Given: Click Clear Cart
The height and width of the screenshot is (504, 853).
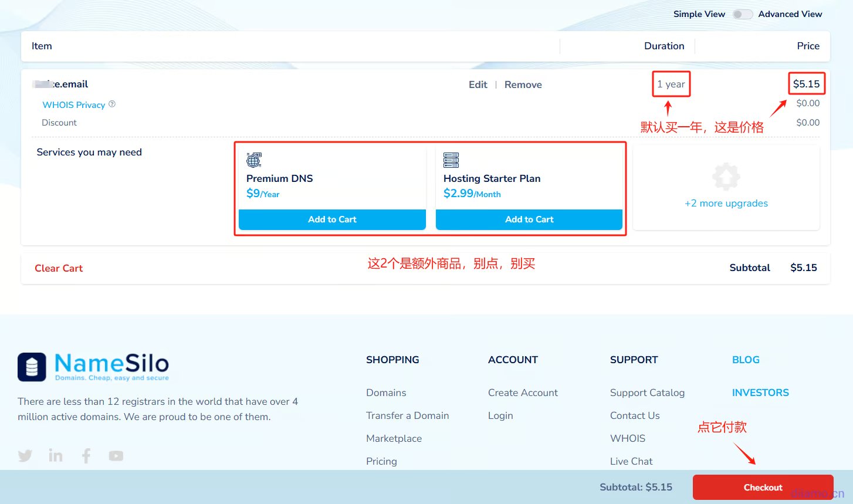Looking at the screenshot, I should point(59,268).
